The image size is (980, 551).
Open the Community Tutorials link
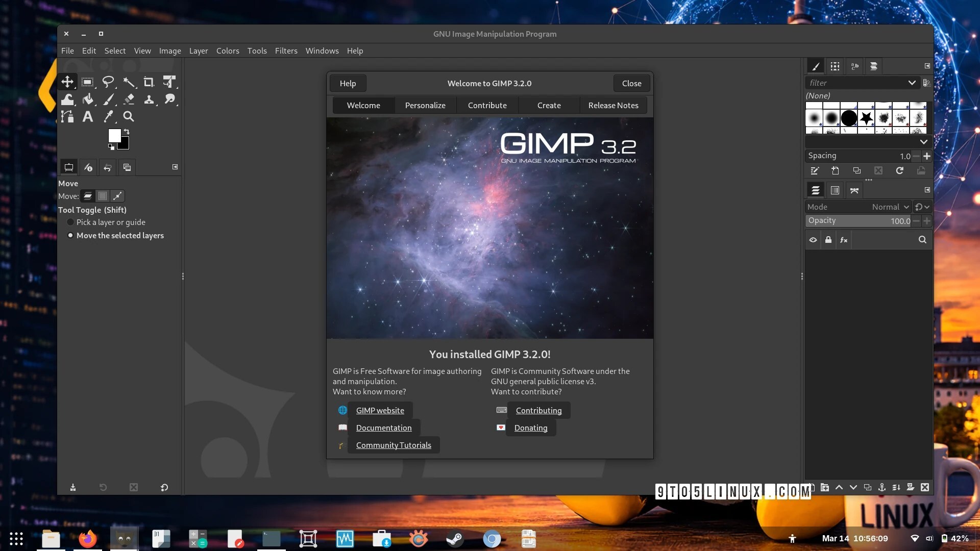pyautogui.click(x=393, y=445)
